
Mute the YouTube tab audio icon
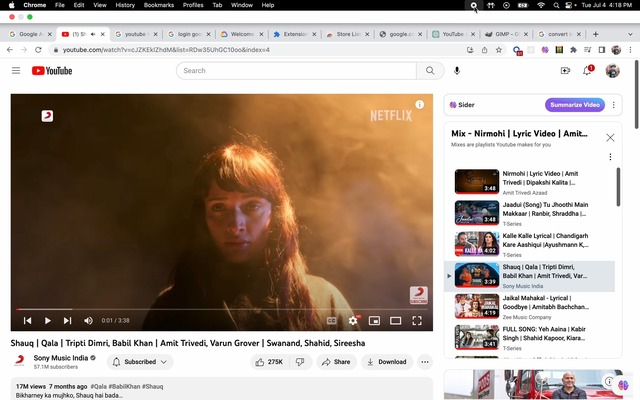93,34
